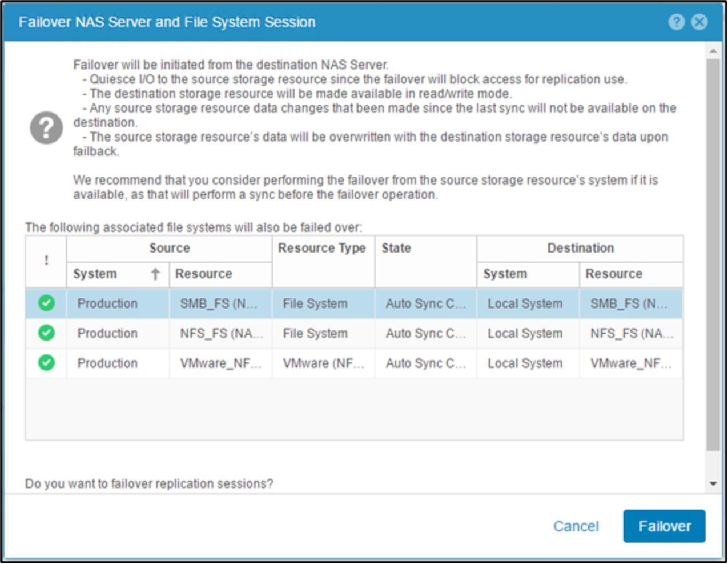Close the Failover dialog with X icon

tap(699, 22)
